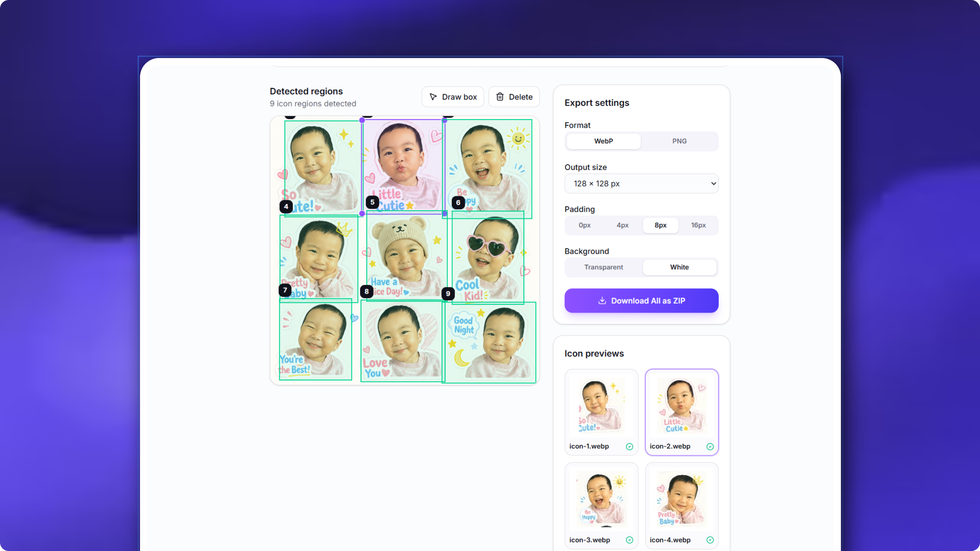
Task: Click region badge number 7
Action: [285, 290]
